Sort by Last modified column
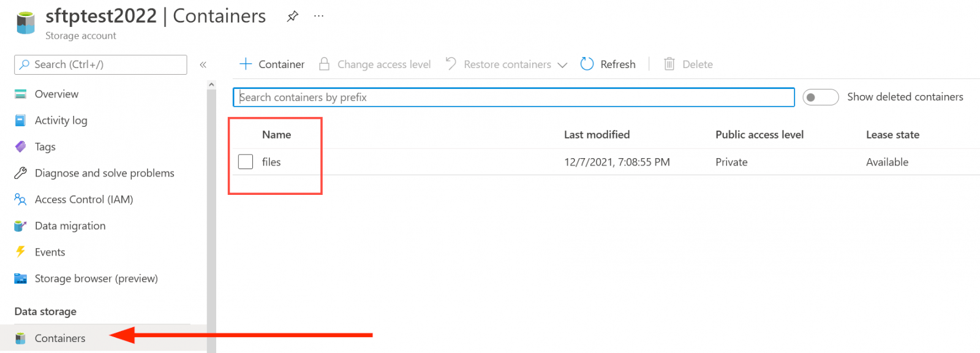Viewport: 980px width, 353px height. tap(597, 135)
